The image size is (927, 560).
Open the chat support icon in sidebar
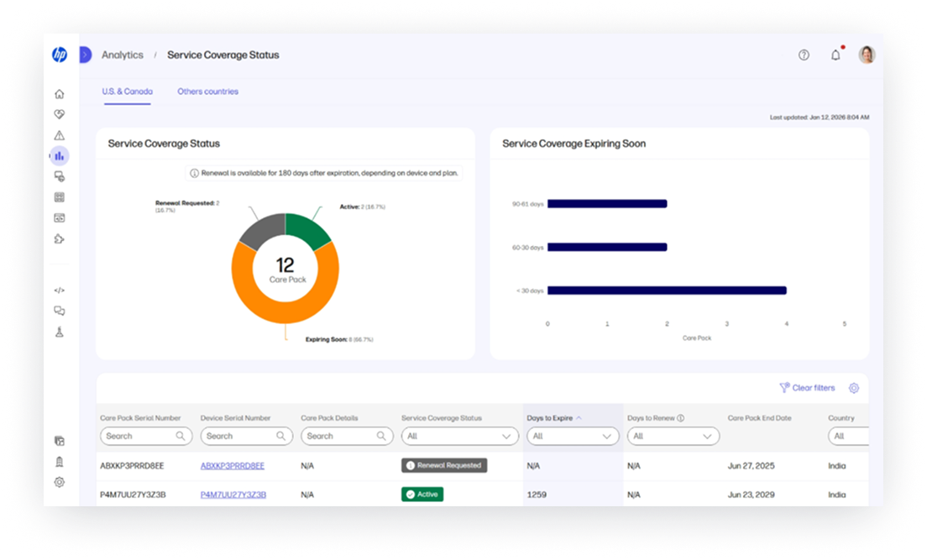coord(59,311)
